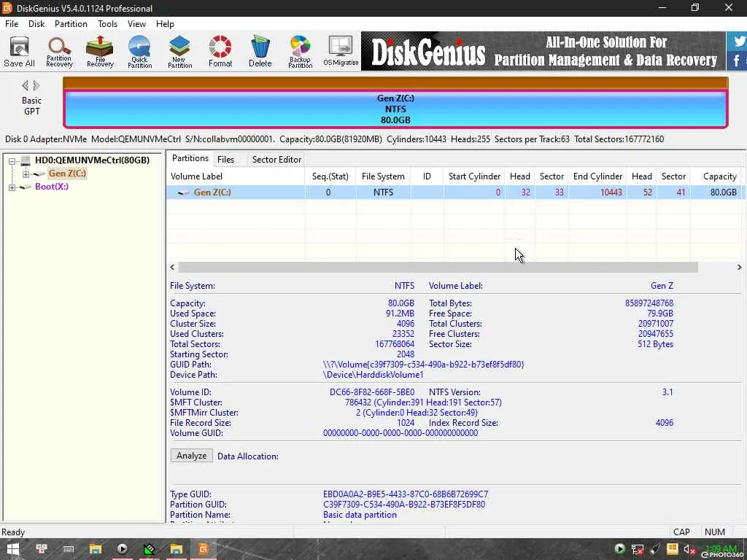Click the Basic data partition name text
The image size is (747, 560).
tap(360, 515)
